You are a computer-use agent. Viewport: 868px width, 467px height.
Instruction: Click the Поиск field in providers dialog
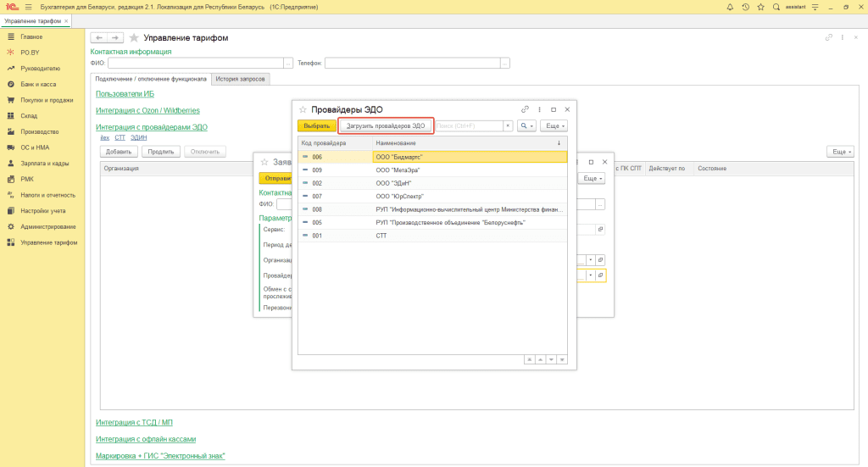pos(469,125)
